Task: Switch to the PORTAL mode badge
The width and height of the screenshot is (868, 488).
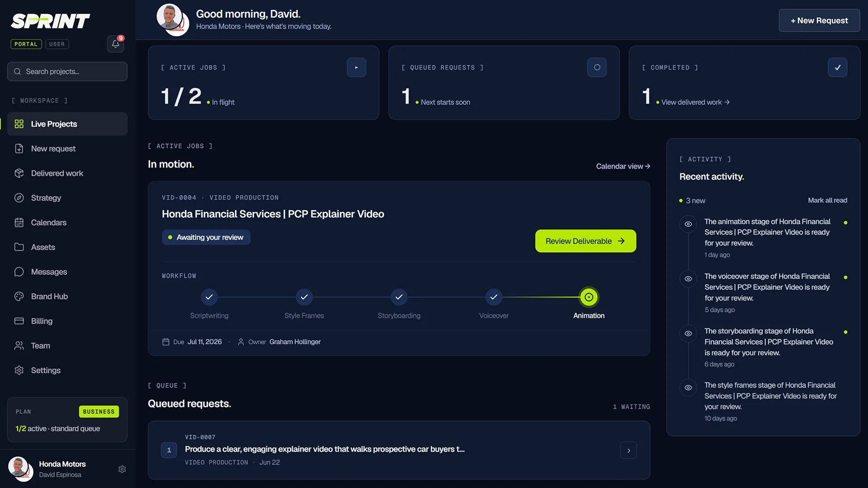Action: pos(26,44)
